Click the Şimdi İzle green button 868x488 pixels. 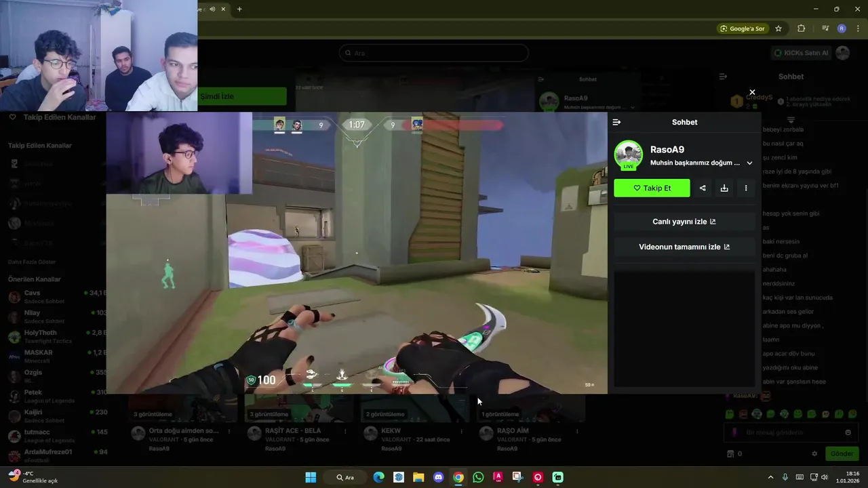coord(242,96)
